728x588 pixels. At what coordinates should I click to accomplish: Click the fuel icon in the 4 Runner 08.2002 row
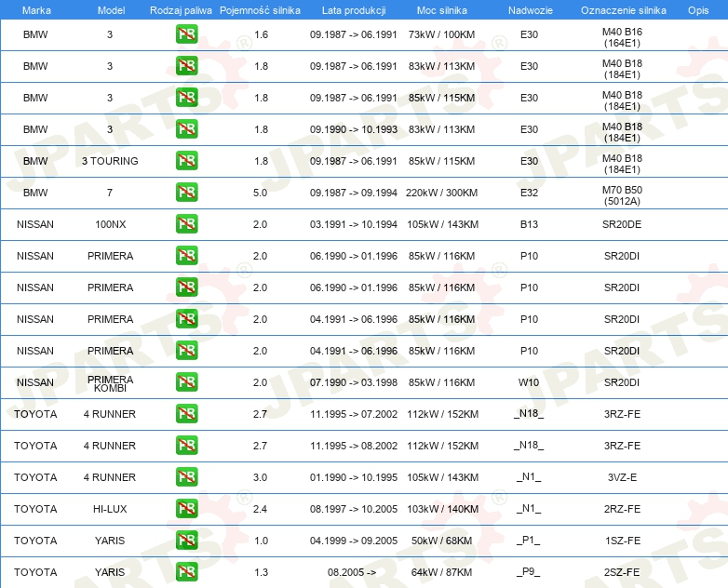coord(186,445)
